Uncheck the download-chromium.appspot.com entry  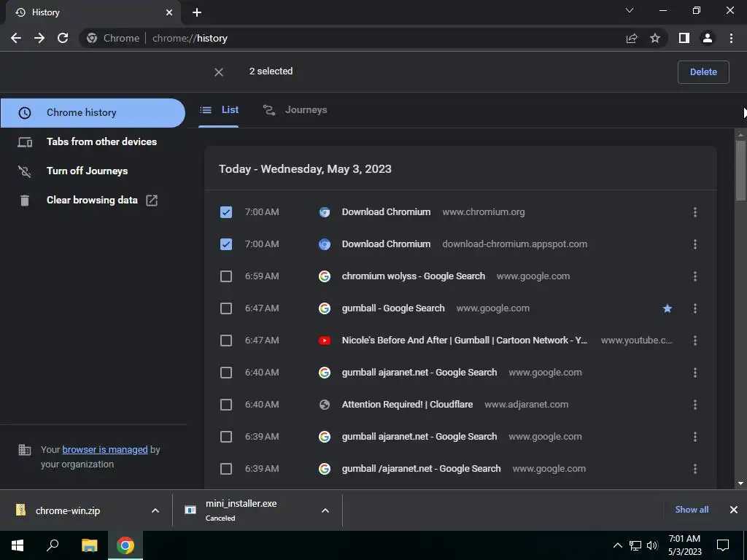[226, 244]
